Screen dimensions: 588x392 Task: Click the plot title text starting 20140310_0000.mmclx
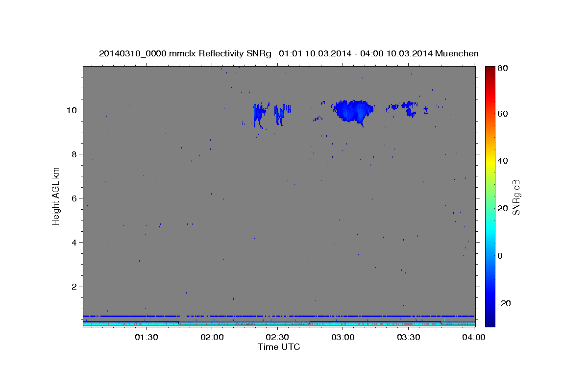click(289, 53)
